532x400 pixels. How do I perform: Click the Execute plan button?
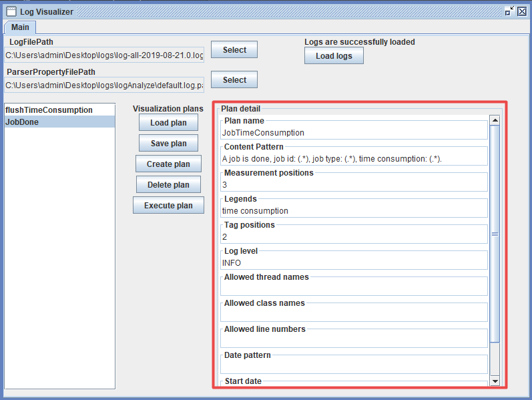pyautogui.click(x=168, y=206)
